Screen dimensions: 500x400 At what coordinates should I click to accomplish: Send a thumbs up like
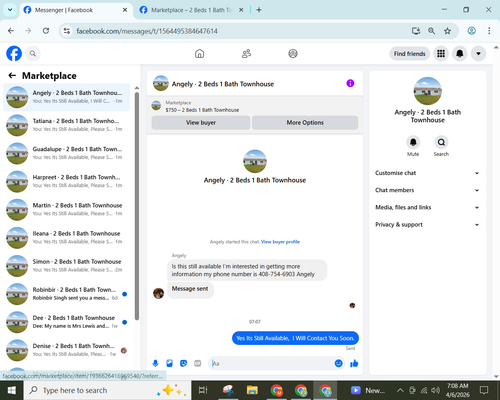354,363
